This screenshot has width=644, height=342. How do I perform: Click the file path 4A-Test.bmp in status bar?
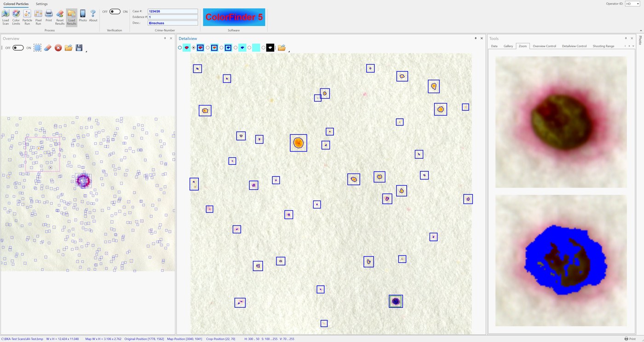pos(22,339)
